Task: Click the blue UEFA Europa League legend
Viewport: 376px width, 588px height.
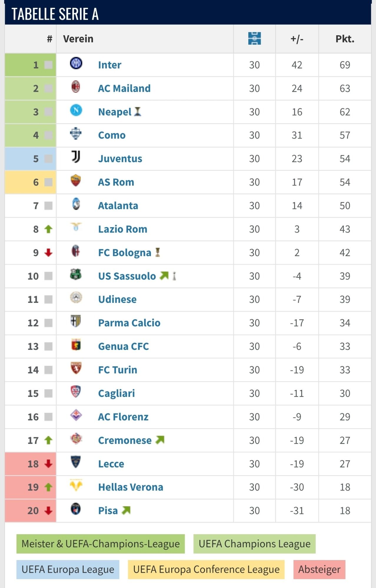Action: (68, 569)
